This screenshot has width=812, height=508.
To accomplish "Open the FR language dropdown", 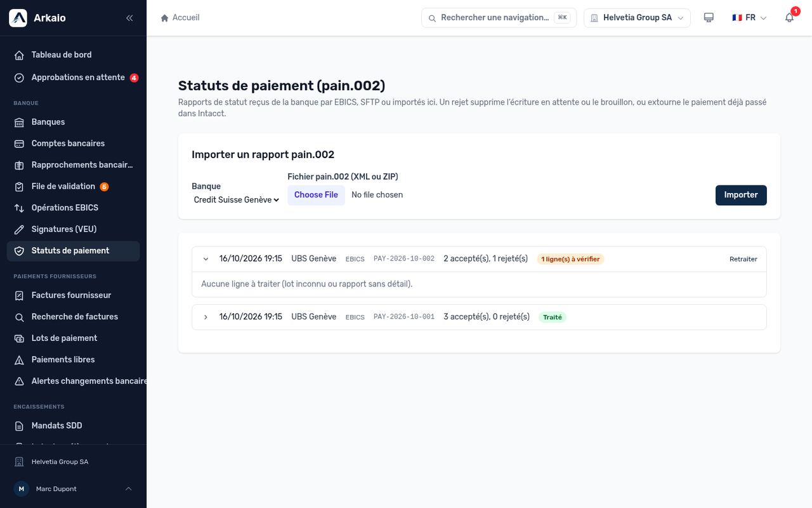I will tap(749, 18).
